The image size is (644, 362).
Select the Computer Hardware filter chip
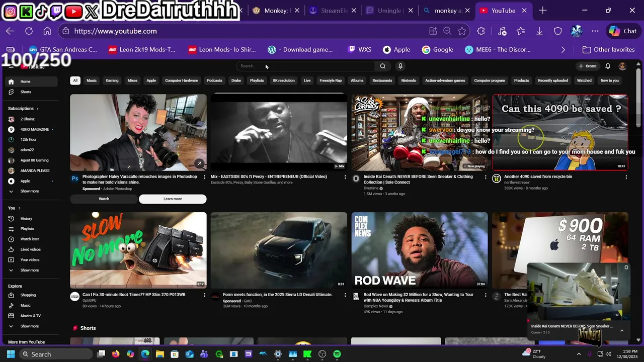[x=182, y=80]
